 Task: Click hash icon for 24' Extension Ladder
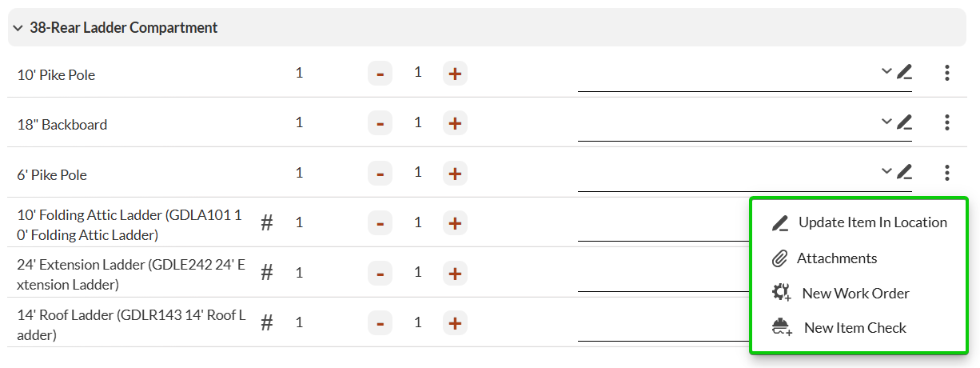click(x=267, y=273)
